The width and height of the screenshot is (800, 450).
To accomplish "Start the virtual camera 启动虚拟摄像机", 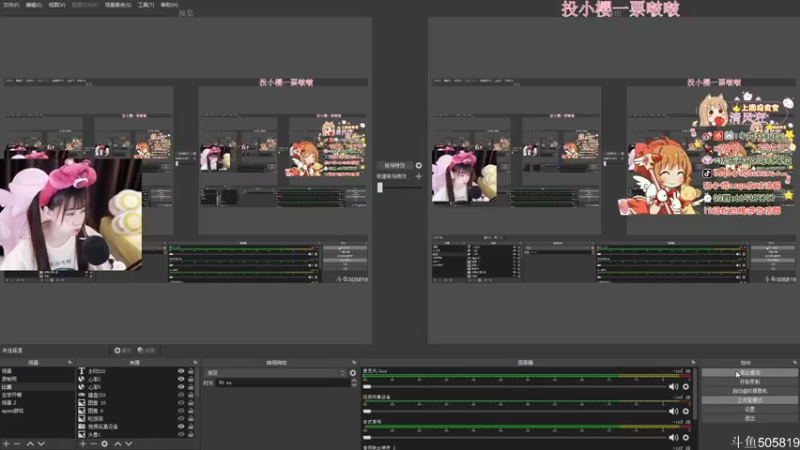I will tap(749, 391).
